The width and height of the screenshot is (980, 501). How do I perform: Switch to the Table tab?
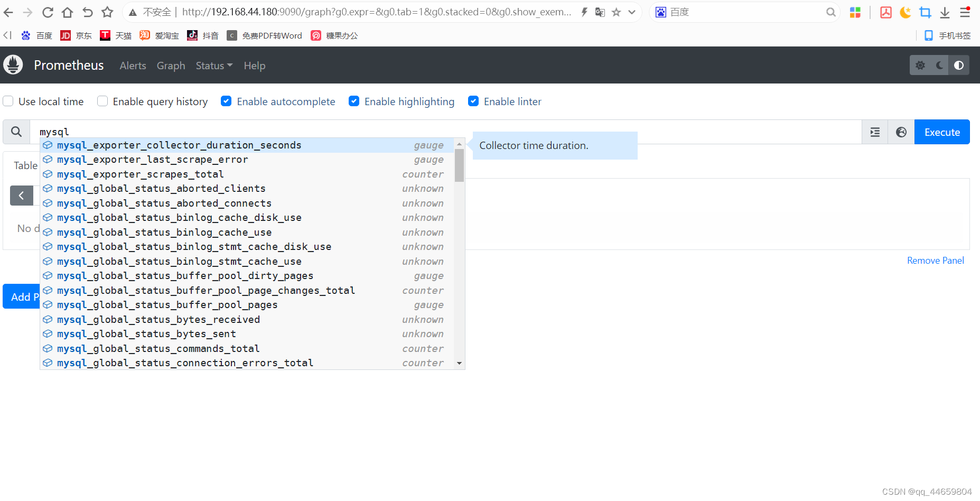tap(25, 165)
